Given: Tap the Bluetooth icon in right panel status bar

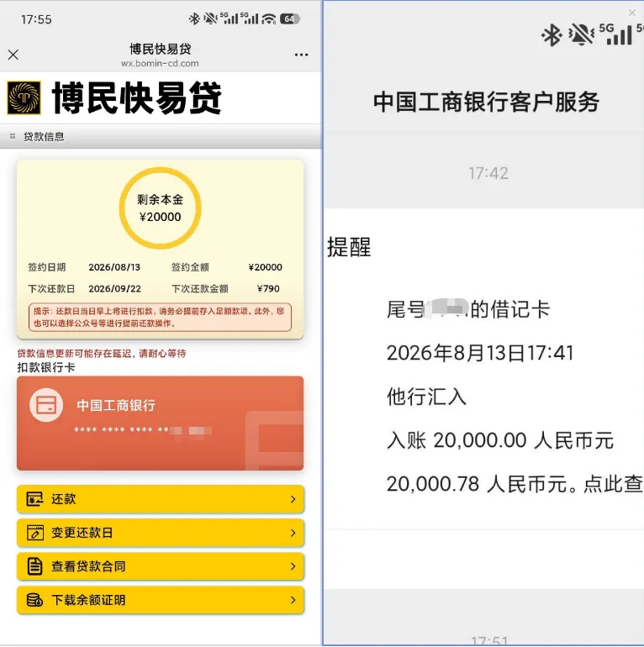Looking at the screenshot, I should coord(552,34).
